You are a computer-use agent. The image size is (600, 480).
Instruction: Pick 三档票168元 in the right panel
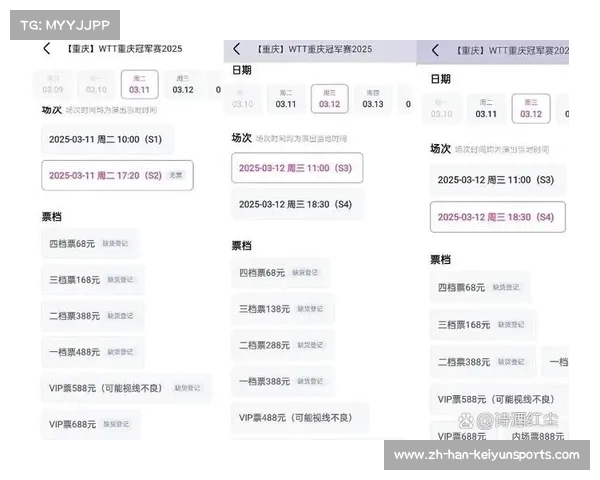pos(483,325)
